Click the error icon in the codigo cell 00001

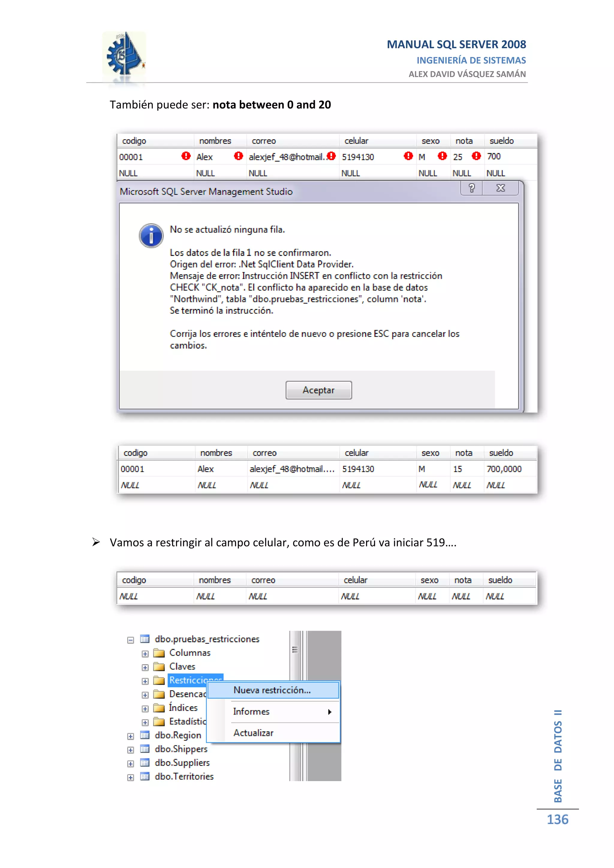coord(186,156)
